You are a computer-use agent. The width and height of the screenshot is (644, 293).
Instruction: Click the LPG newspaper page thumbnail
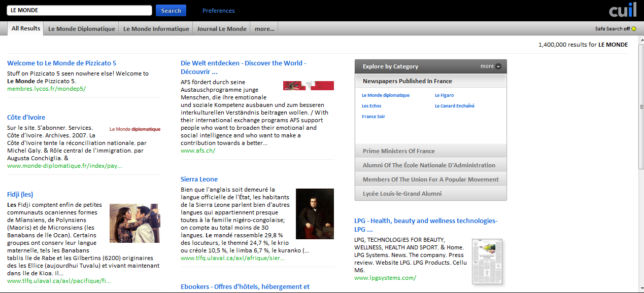(487, 261)
